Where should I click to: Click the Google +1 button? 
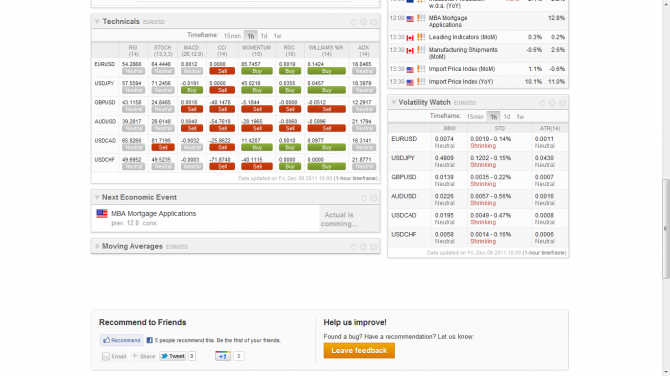pos(223,356)
